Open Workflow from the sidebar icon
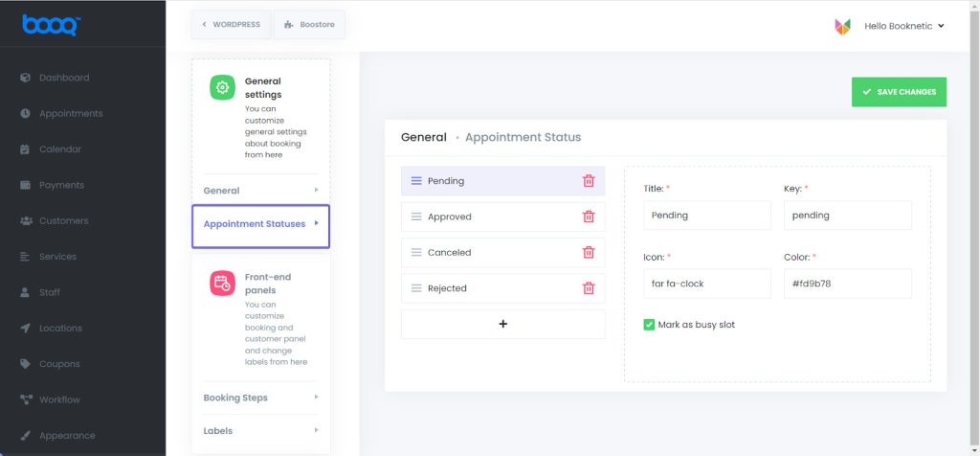Image resolution: width=980 pixels, height=456 pixels. tap(25, 399)
